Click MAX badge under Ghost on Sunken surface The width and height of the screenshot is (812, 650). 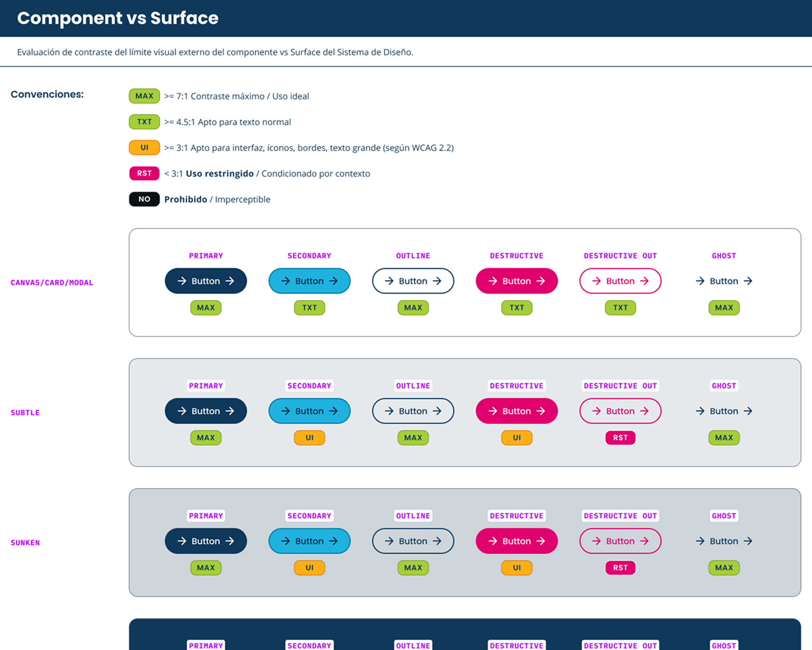pos(724,568)
